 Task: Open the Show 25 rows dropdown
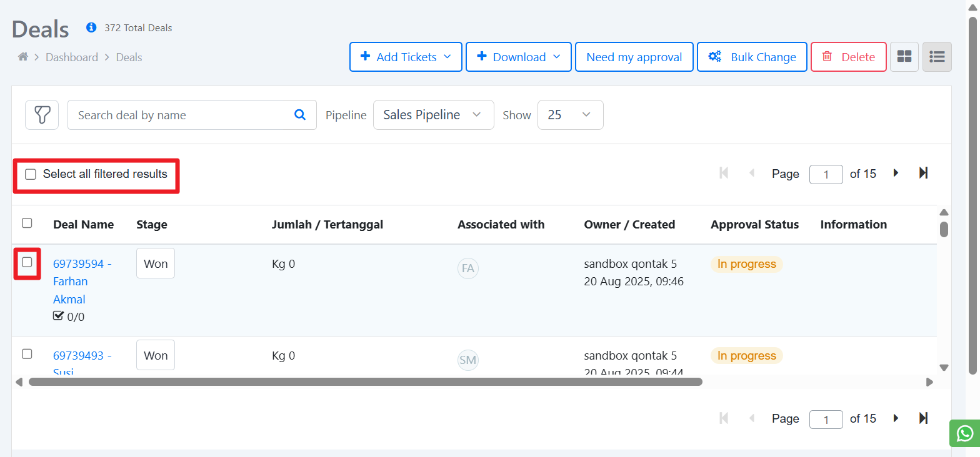[x=570, y=115]
